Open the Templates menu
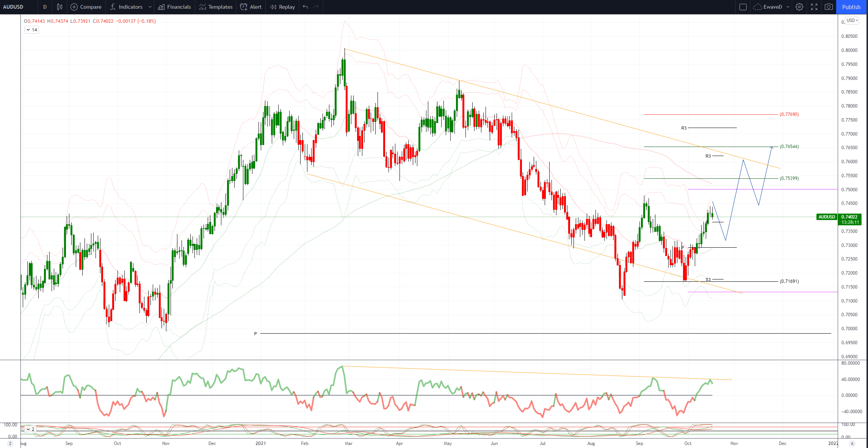 point(216,7)
